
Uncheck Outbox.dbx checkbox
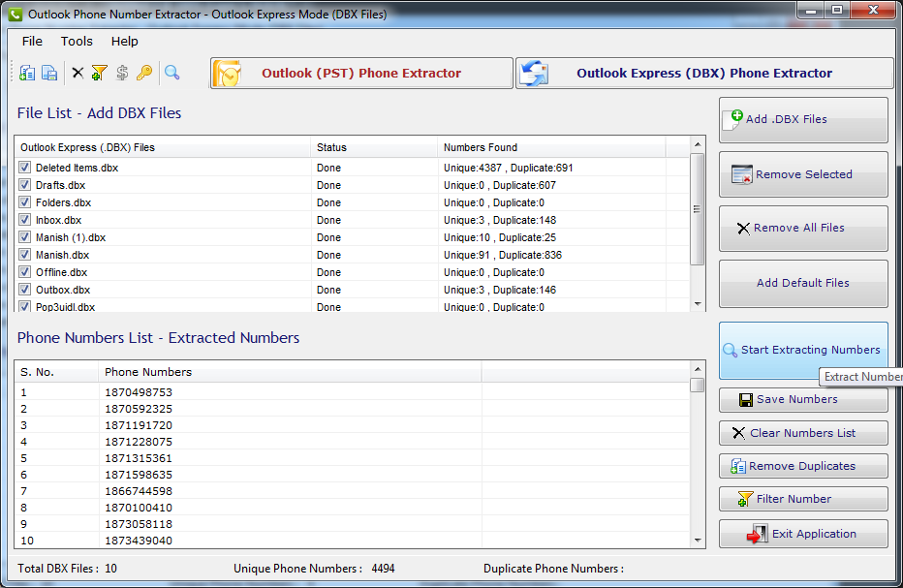[x=24, y=289]
